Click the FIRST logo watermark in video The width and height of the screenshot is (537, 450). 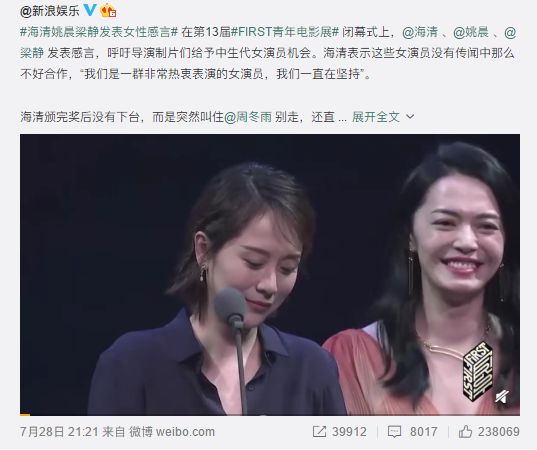coord(478,371)
